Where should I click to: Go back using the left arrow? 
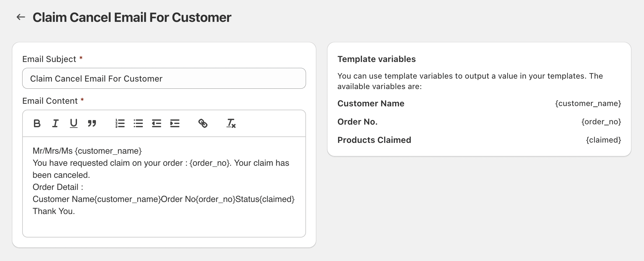[x=21, y=17]
